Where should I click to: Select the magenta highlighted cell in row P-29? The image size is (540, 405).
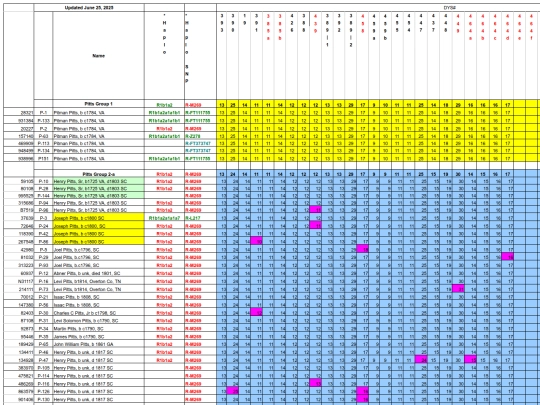pyautogui.click(x=508, y=257)
